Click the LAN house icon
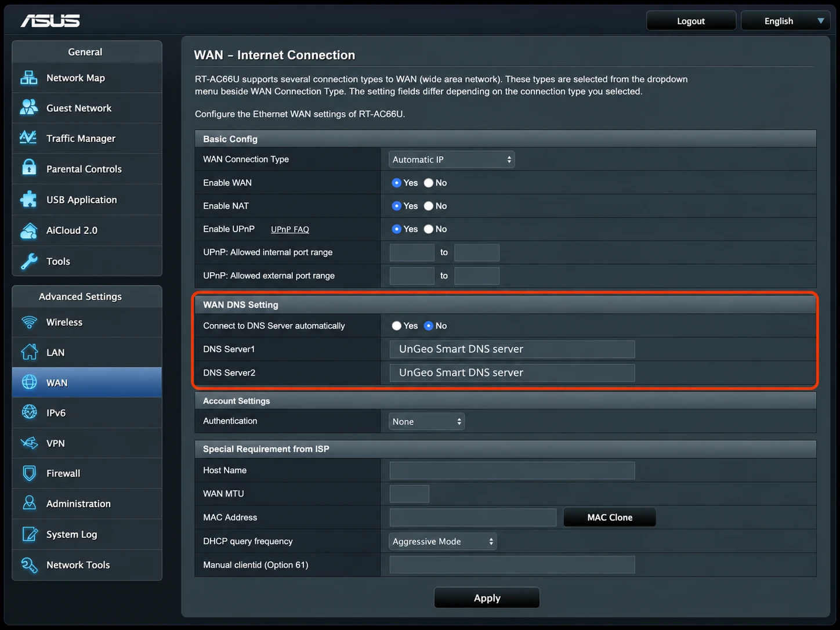 tap(29, 352)
